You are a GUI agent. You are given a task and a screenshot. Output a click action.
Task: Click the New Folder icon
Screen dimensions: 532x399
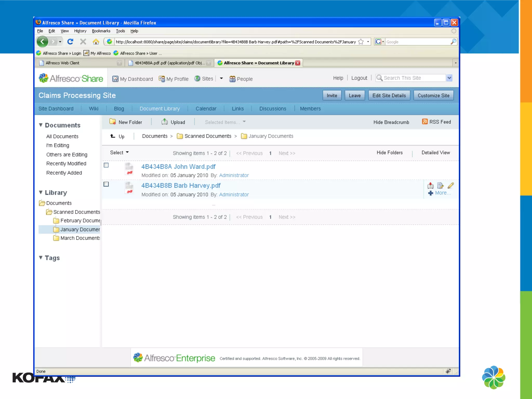[x=112, y=122]
